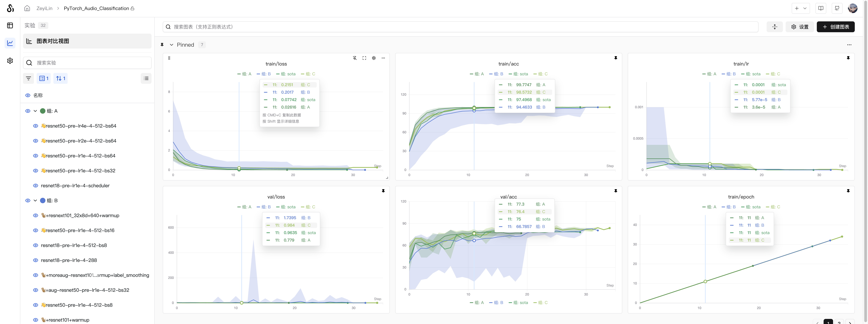Click the 设置 settings button
The width and height of the screenshot is (868, 324).
click(800, 27)
